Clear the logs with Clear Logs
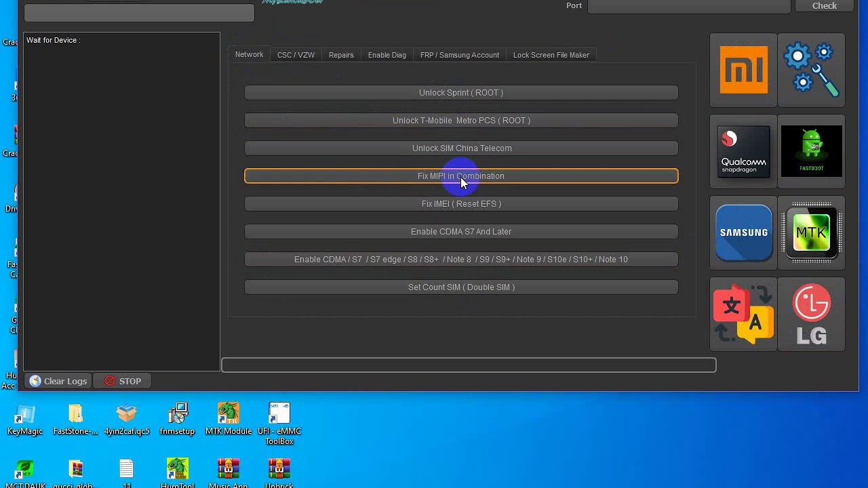The height and width of the screenshot is (488, 868). (58, 381)
